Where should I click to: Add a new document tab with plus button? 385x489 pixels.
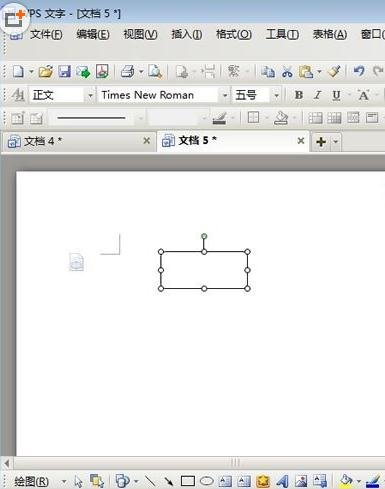pyautogui.click(x=321, y=142)
